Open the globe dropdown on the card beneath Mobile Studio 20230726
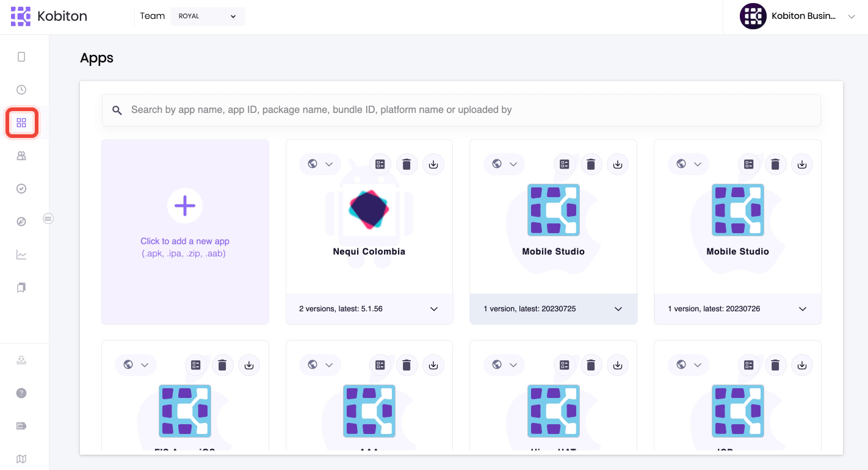Viewport: 868px width, 470px height. [x=689, y=365]
